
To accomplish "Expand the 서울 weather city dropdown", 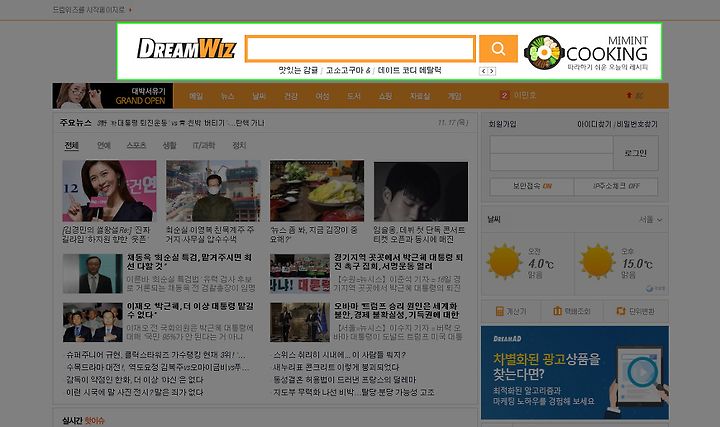I will 651,220.
